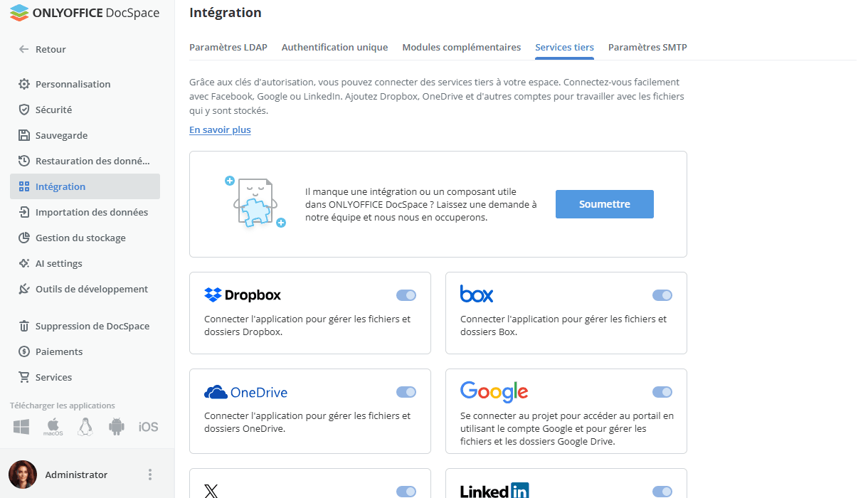The height and width of the screenshot is (498, 868).
Task: Click the Sécurité shield icon
Action: point(24,110)
